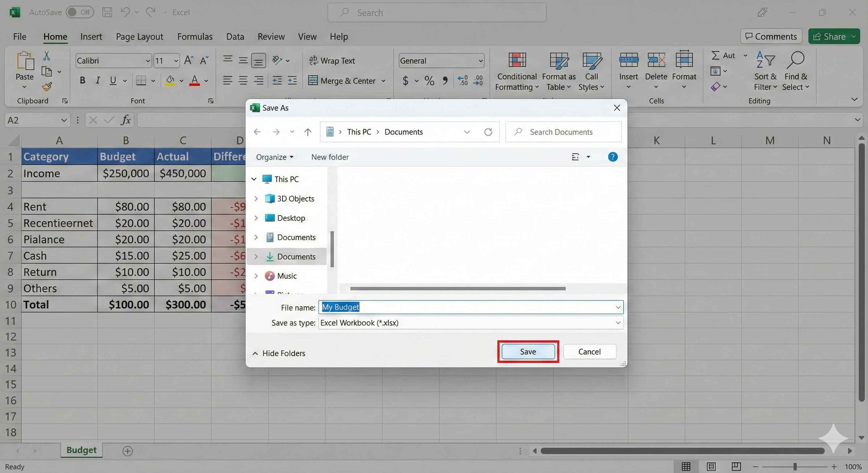Viewport: 868px width, 473px height.
Task: Click the Save button
Action: click(x=528, y=352)
